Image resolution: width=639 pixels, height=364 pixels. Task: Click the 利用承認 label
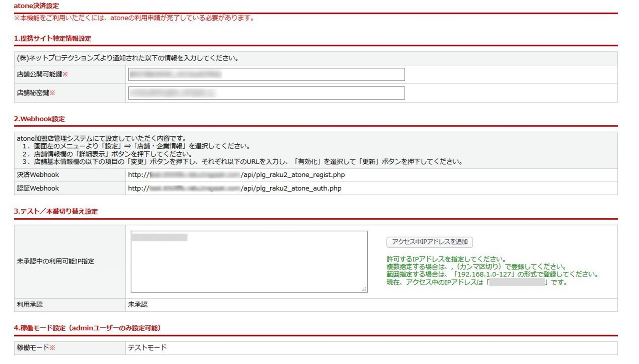(30, 304)
